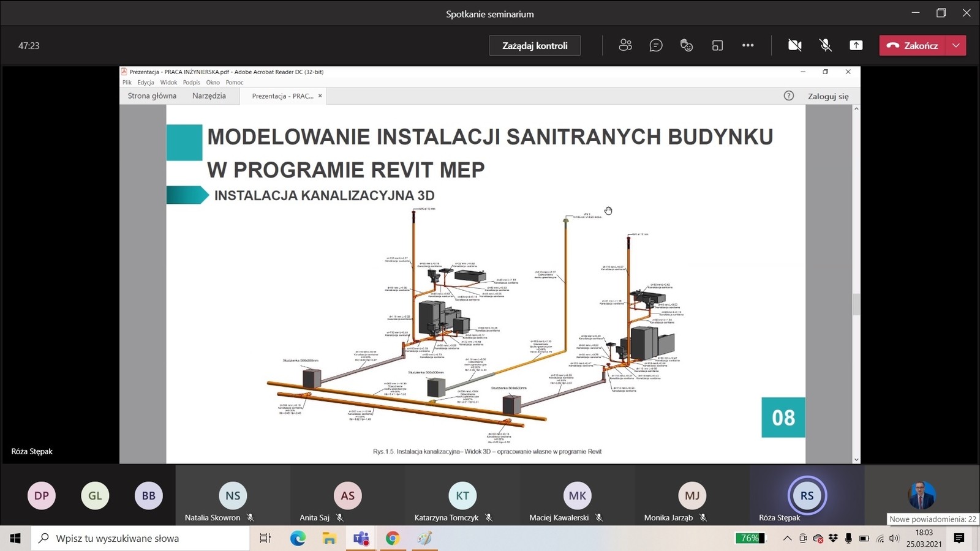Screen dimensions: 980x551
Task: Unmute the microphone
Action: (826, 45)
